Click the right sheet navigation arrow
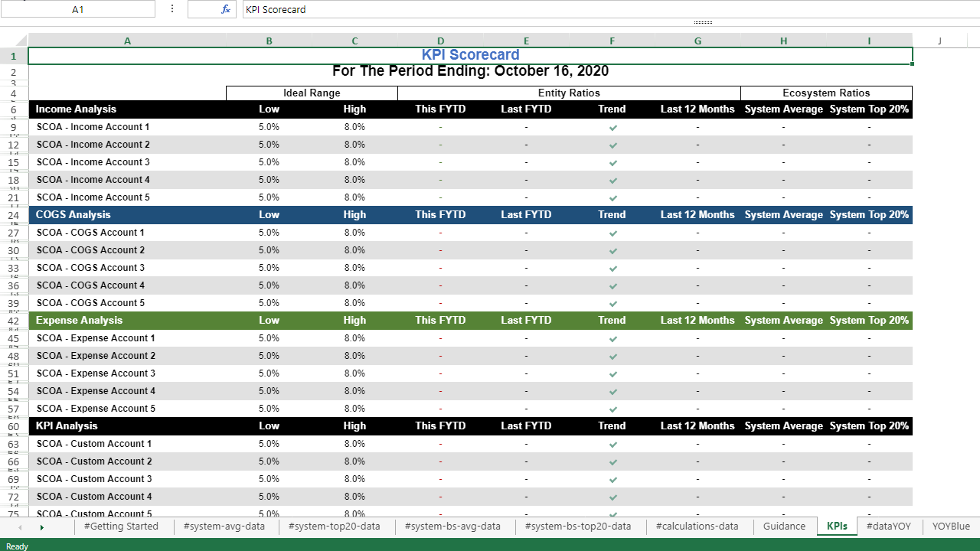Viewport: 980px width, 551px height. [x=42, y=527]
